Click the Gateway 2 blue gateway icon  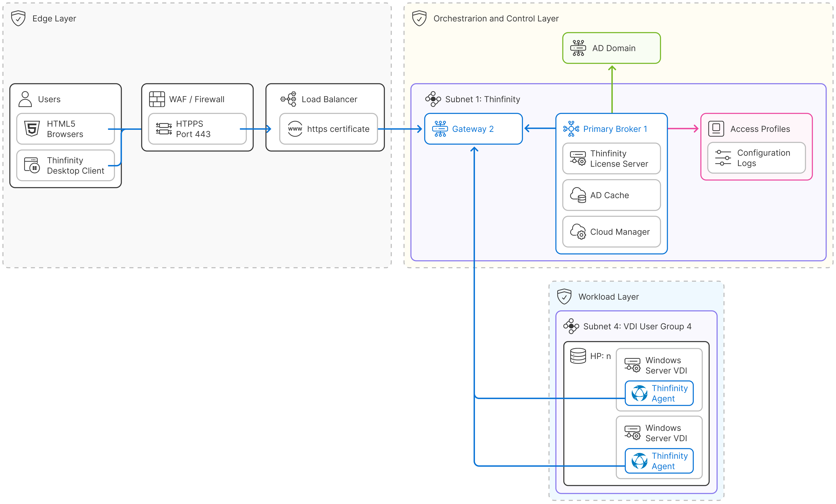[440, 129]
